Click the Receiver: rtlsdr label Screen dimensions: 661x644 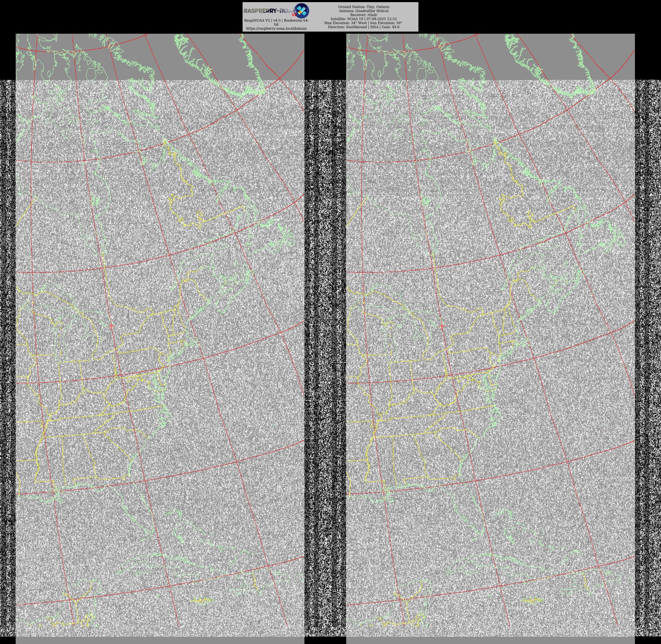364,15
